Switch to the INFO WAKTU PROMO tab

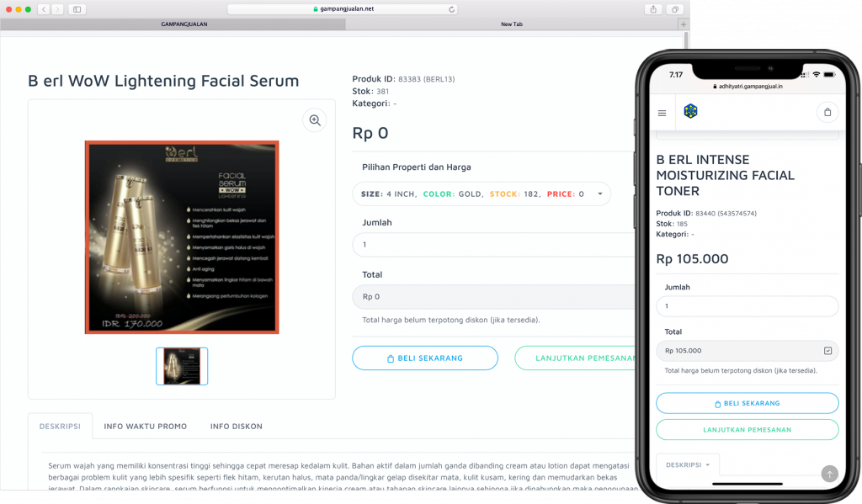(146, 427)
